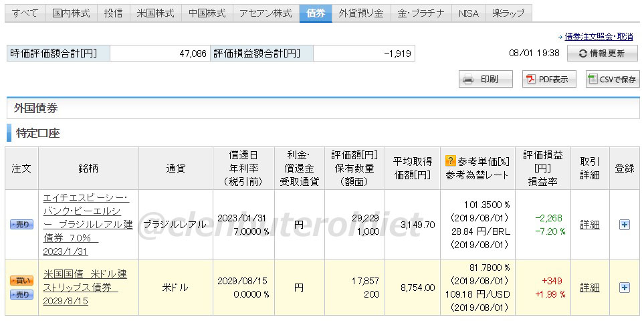Screen dimensions: 644x321
Task: Click the help icon beside 参考単価
Action: [x=451, y=160]
